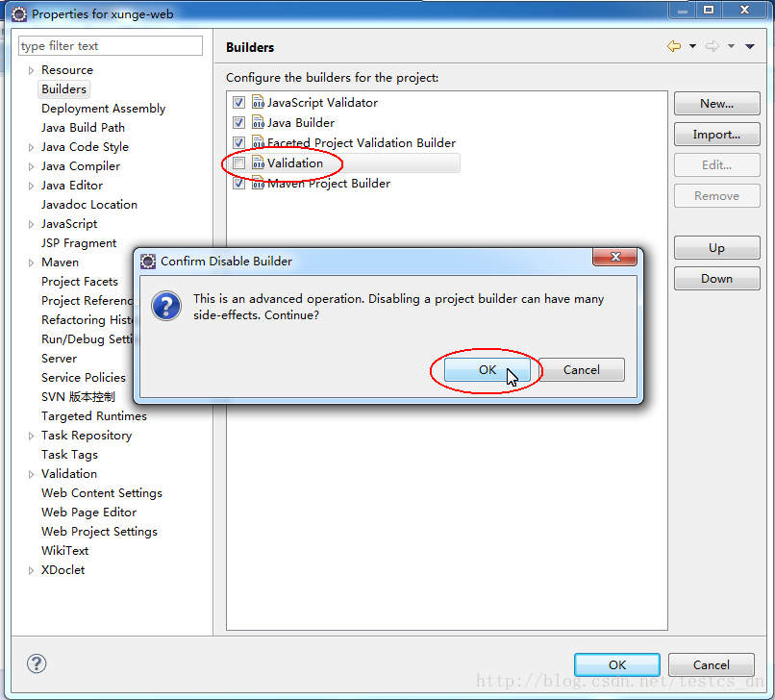
Task: Open Web Project Settings page
Action: [99, 532]
